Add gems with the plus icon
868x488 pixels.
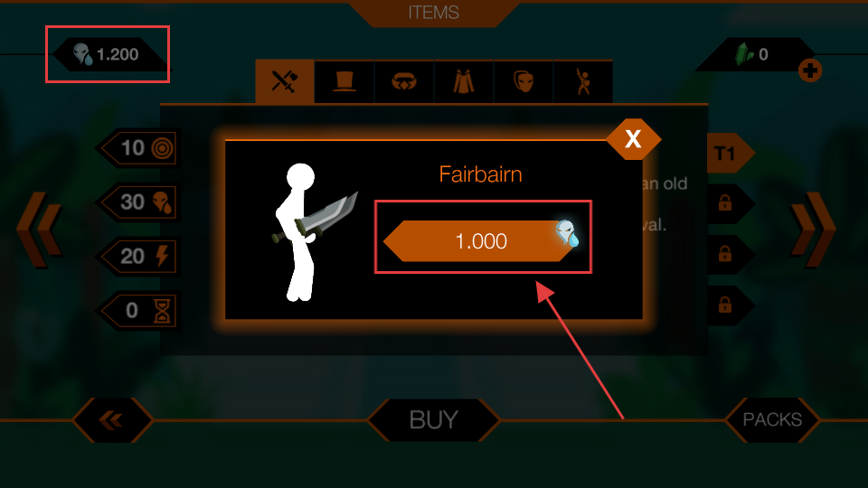pos(810,70)
